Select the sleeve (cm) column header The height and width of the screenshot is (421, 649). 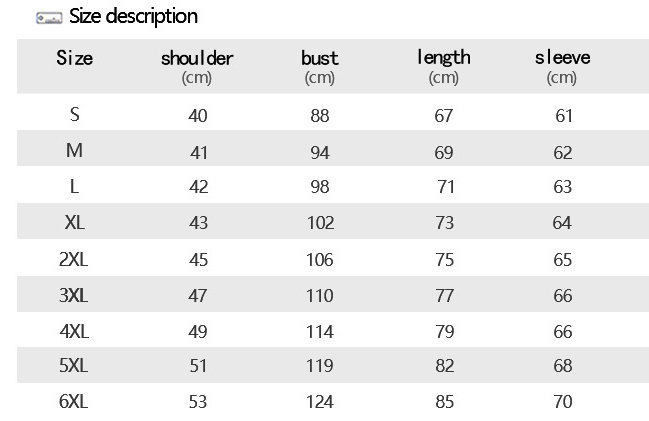point(562,66)
